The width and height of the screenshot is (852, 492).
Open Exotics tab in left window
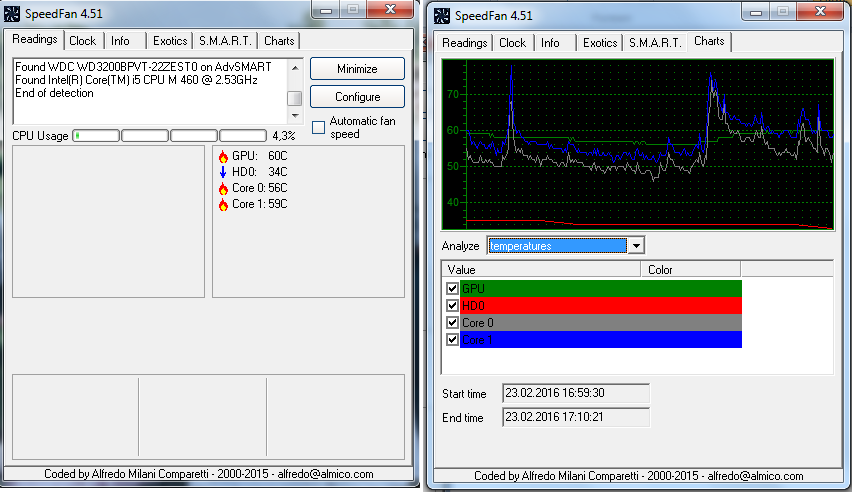tap(170, 41)
